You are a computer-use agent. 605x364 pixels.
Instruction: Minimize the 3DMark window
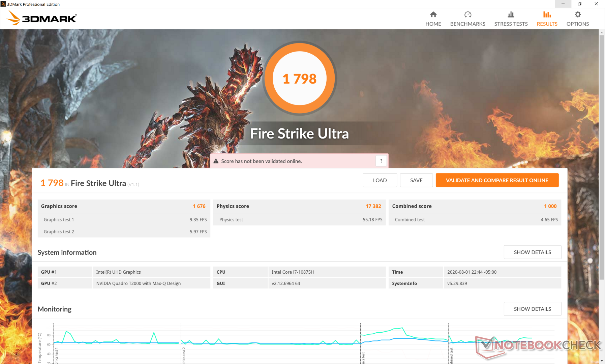(563, 4)
